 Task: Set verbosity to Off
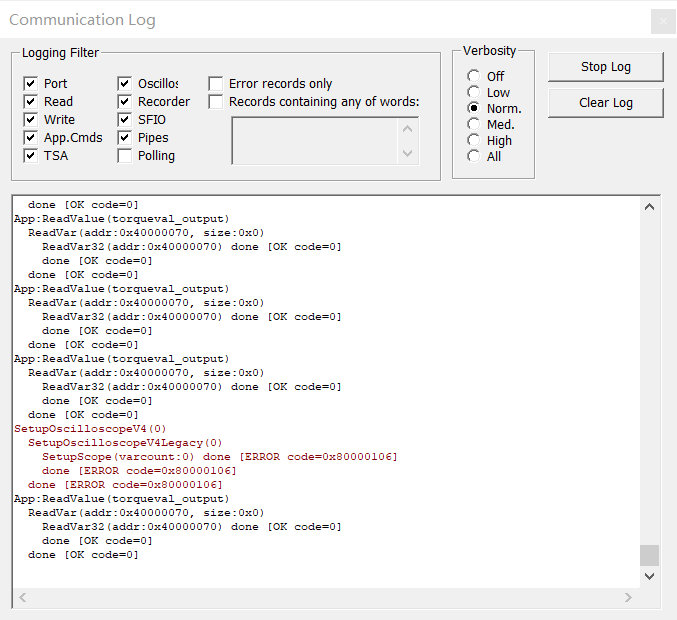(x=473, y=76)
